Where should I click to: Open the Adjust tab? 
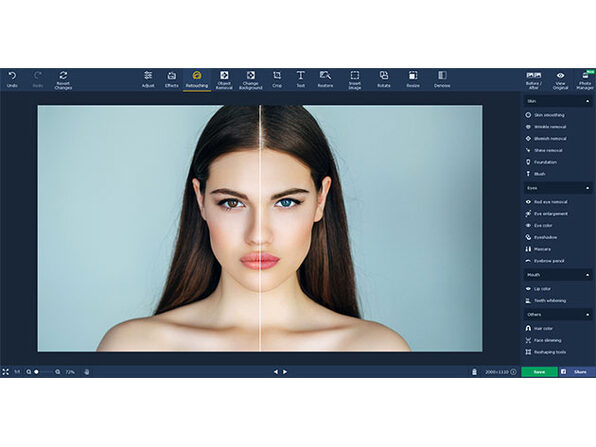[148, 80]
